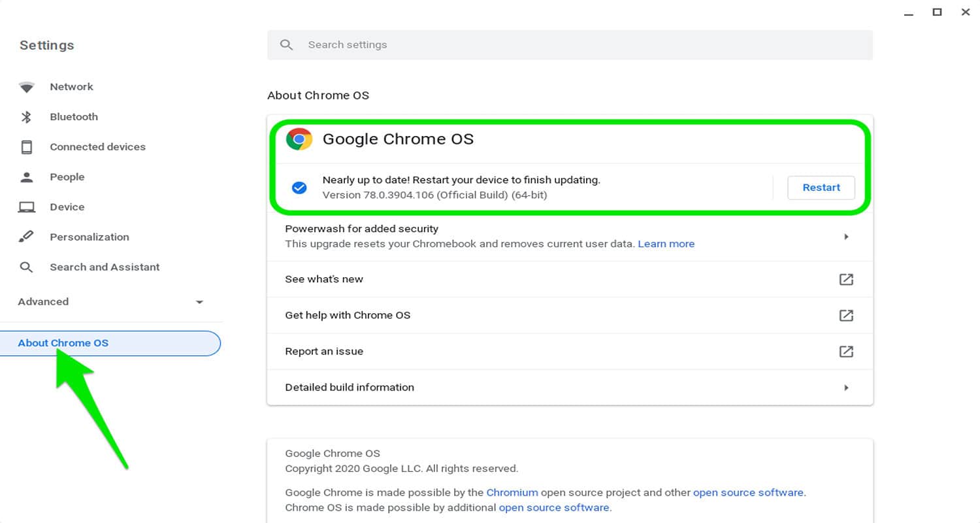980x523 pixels.
Task: Click the Report an issue row
Action: (570, 351)
